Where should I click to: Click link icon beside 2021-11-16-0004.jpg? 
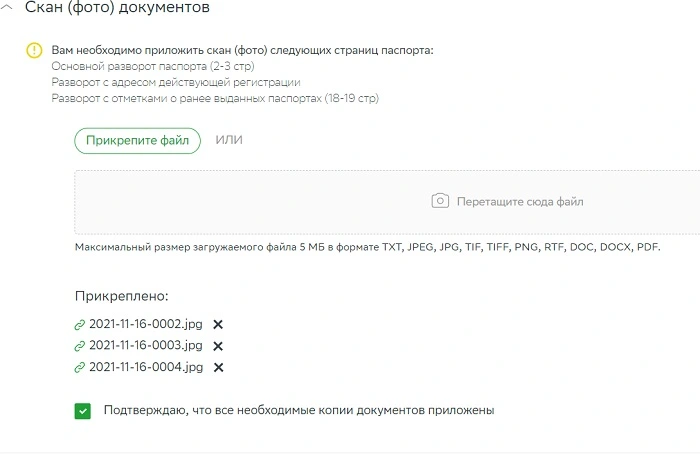point(79,367)
